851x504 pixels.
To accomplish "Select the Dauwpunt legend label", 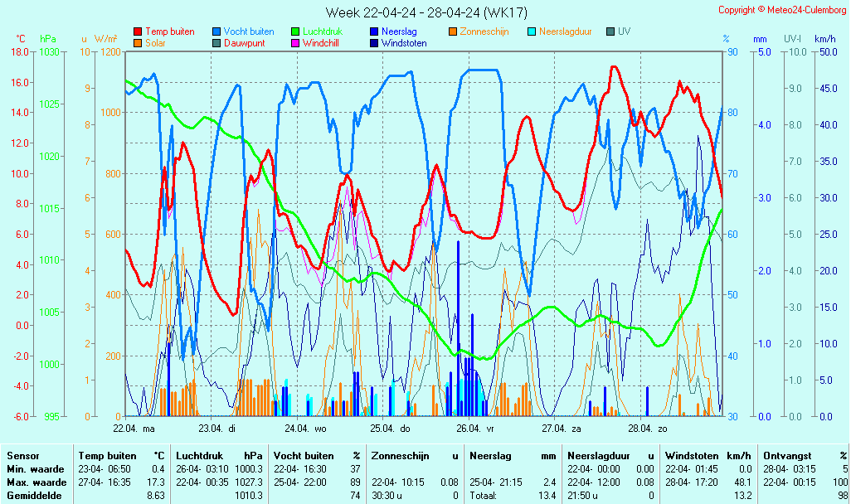I will coord(245,43).
